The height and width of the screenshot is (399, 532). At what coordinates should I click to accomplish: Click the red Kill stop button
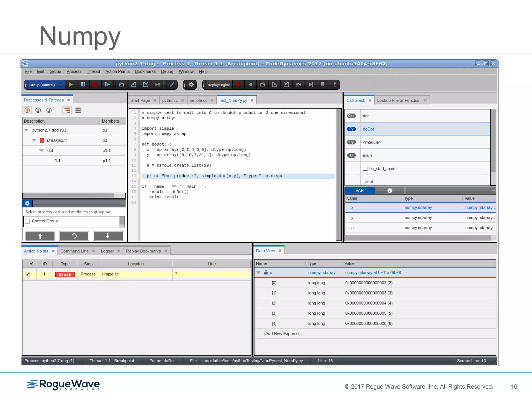[95, 85]
